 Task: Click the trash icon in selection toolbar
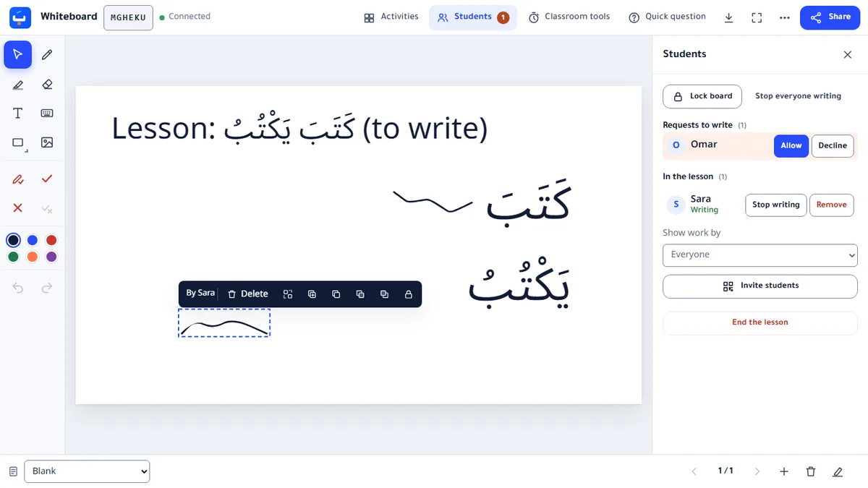[232, 294]
